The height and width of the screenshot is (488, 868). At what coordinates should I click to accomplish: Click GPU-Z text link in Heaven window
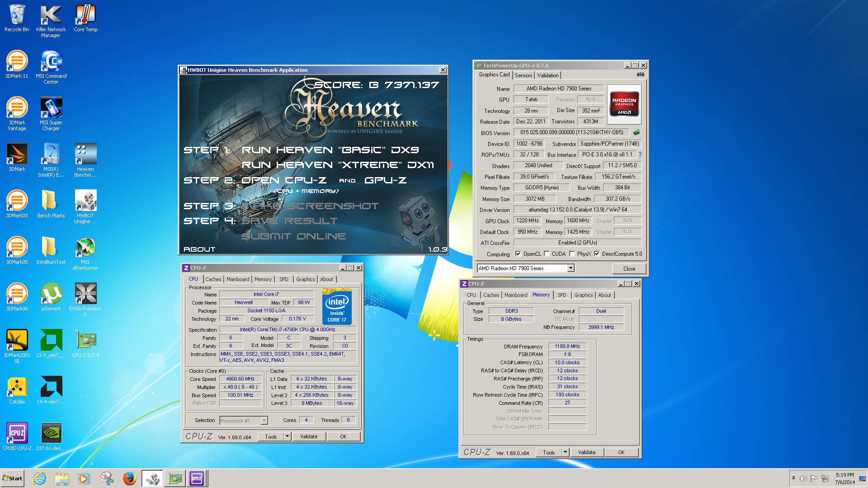[x=385, y=180]
